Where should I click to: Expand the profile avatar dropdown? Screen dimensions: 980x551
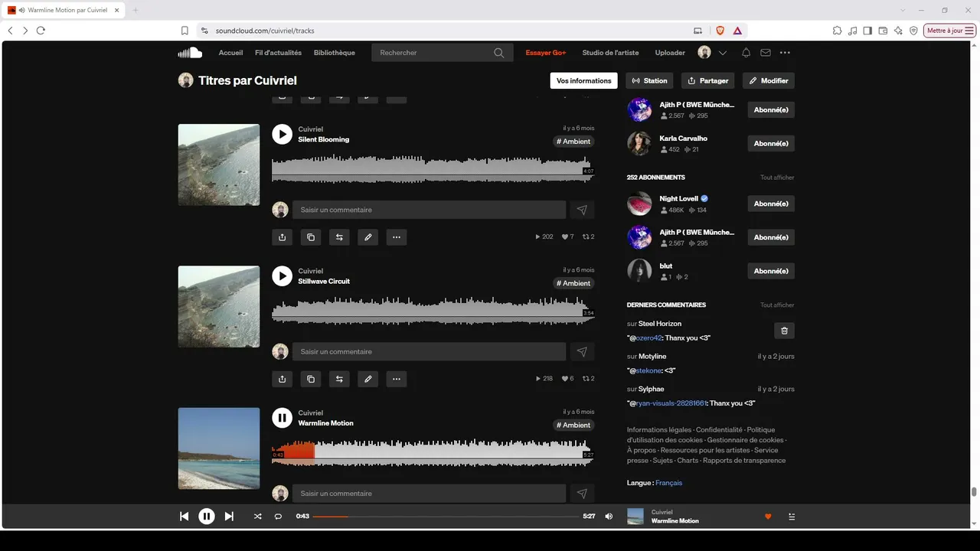723,53
